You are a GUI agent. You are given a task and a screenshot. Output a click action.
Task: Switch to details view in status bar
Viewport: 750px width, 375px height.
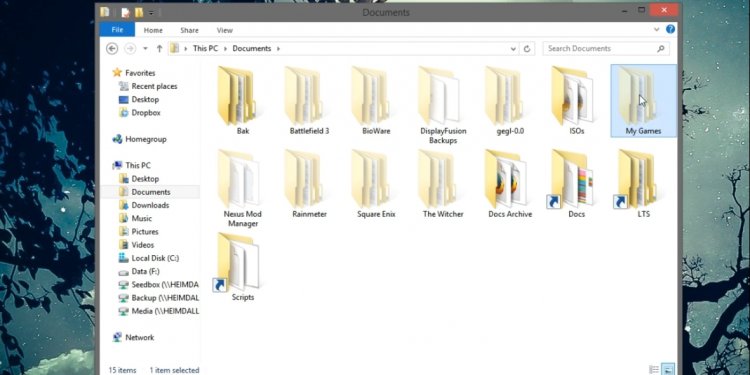[654, 369]
